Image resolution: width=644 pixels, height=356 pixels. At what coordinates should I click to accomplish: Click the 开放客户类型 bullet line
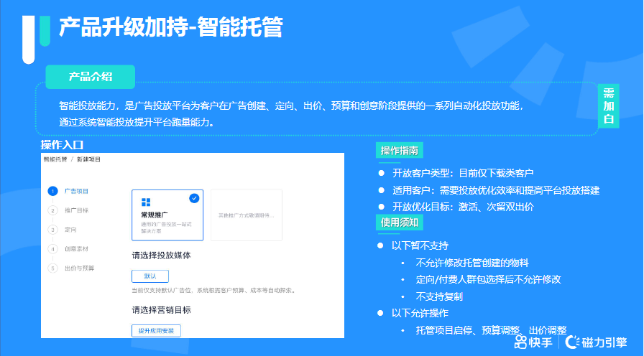tap(456, 173)
